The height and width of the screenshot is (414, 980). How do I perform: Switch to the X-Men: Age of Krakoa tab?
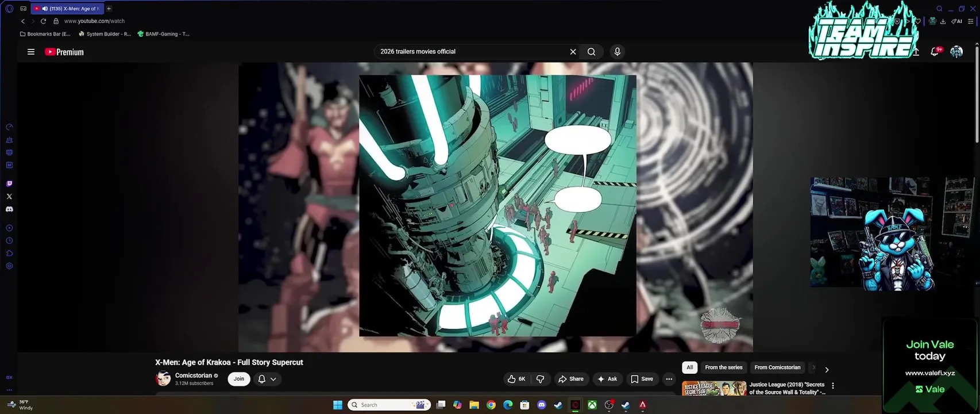click(x=68, y=9)
